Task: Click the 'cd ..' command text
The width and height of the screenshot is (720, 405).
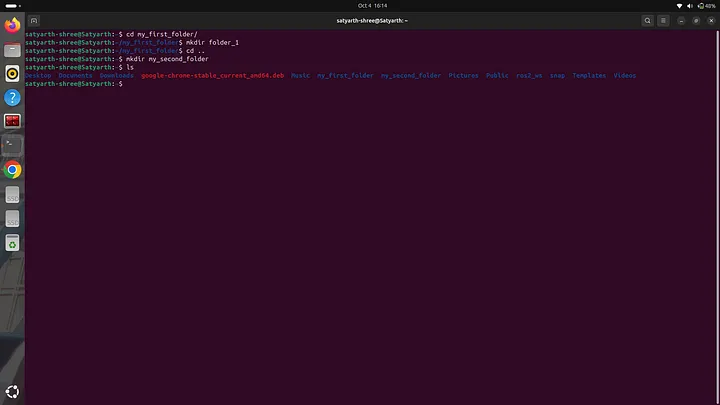Action: (195, 51)
